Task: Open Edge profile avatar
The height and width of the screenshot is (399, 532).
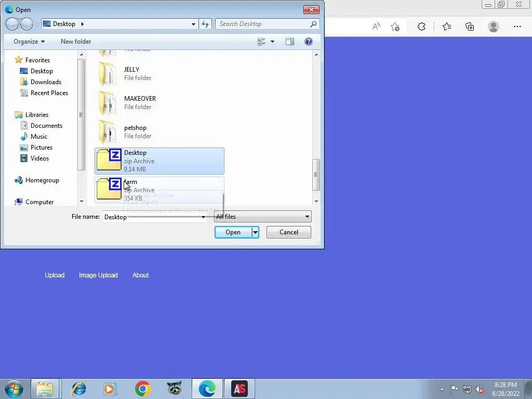Action: [494, 26]
